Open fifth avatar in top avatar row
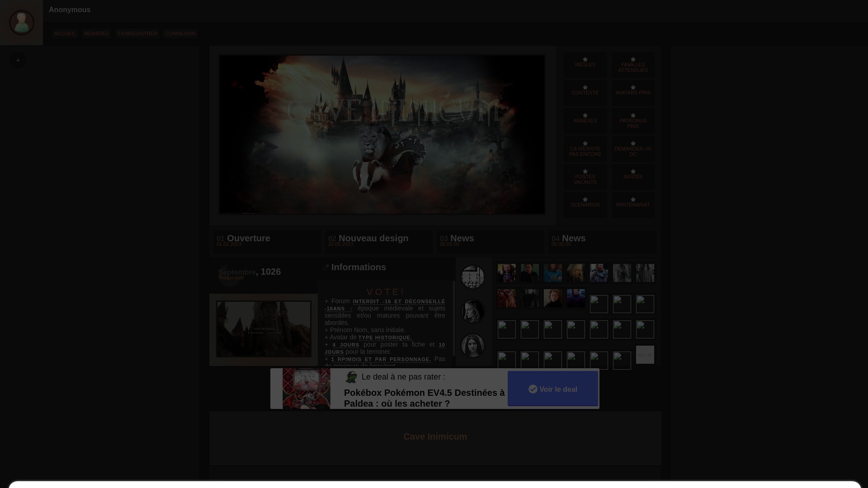The width and height of the screenshot is (868, 488). 599,273
